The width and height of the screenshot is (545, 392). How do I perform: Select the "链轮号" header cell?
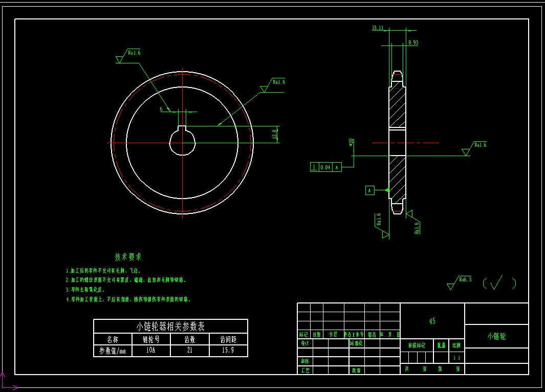(151, 339)
